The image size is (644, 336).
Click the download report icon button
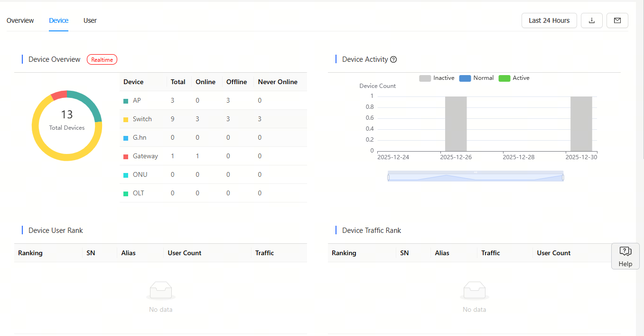pos(592,20)
